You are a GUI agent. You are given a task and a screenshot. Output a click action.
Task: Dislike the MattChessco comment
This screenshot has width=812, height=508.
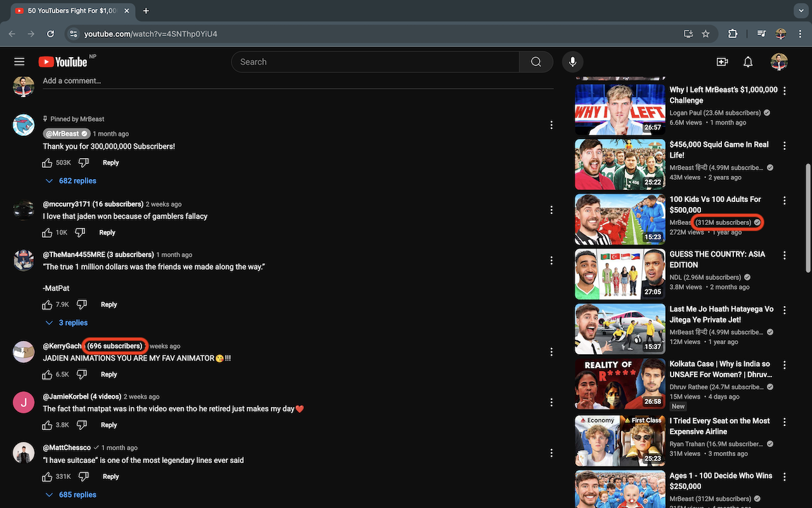pyautogui.click(x=83, y=475)
